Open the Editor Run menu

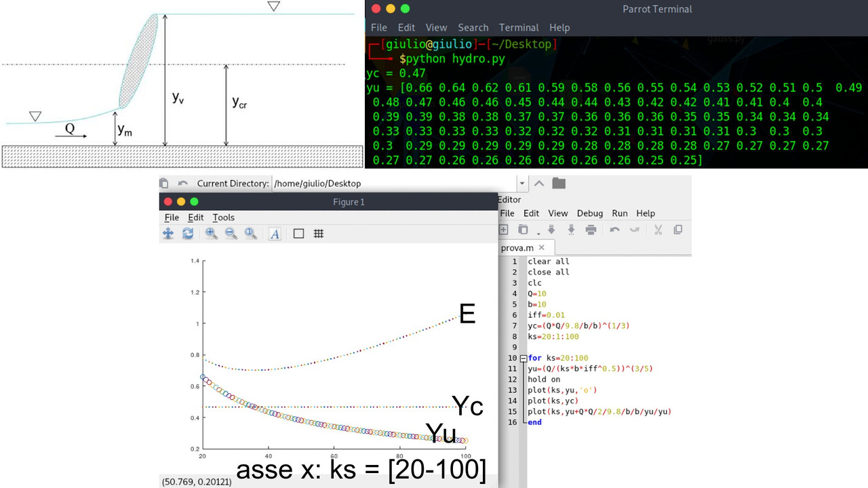coord(620,213)
